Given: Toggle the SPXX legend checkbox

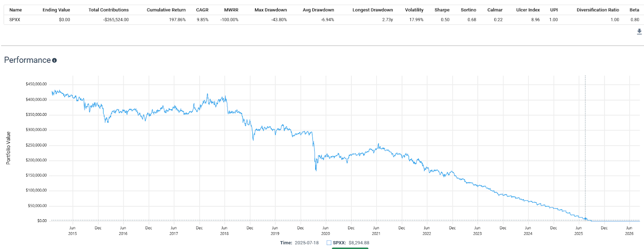Looking at the screenshot, I should point(329,243).
